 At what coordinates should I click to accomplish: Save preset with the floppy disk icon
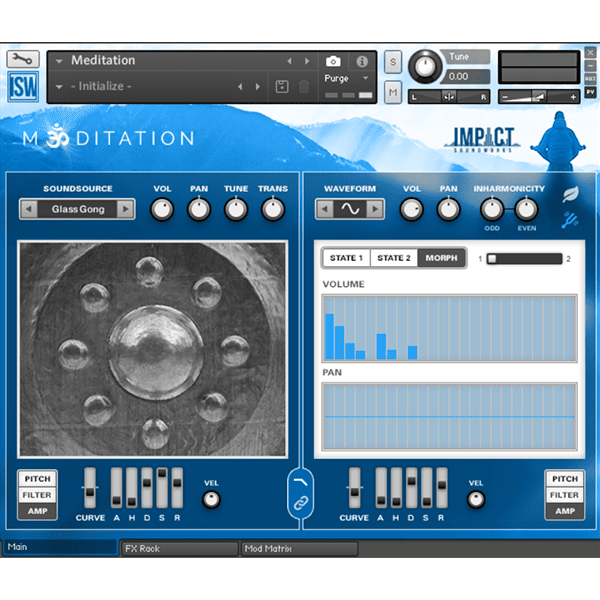282,86
